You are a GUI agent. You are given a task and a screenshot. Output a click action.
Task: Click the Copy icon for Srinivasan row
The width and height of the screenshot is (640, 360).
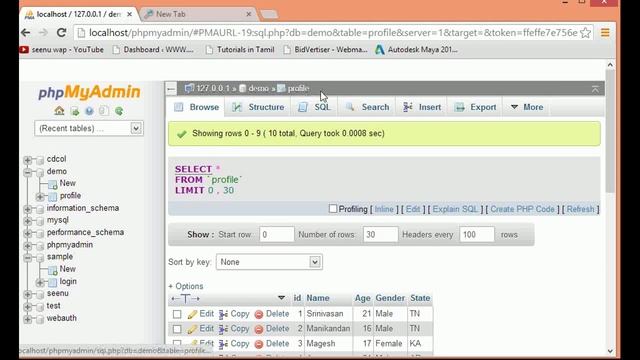tap(223, 314)
